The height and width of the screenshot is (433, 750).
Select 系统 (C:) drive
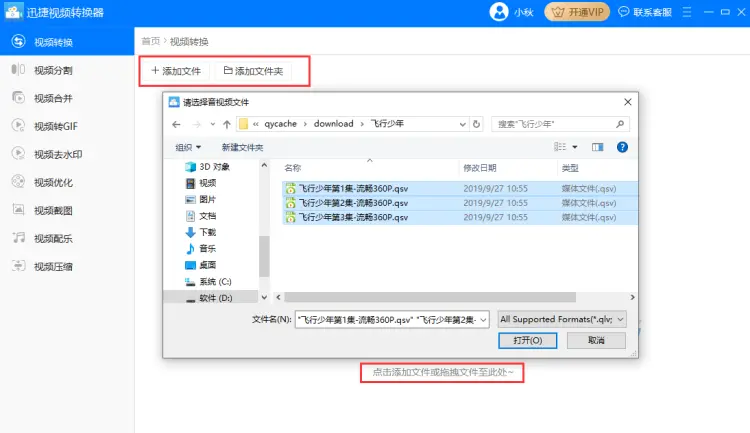pos(209,281)
